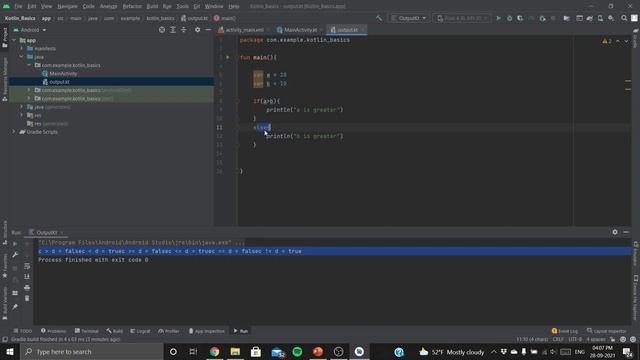This screenshot has width=640, height=360.
Task: Open the TODO tool window
Action: coord(22,331)
